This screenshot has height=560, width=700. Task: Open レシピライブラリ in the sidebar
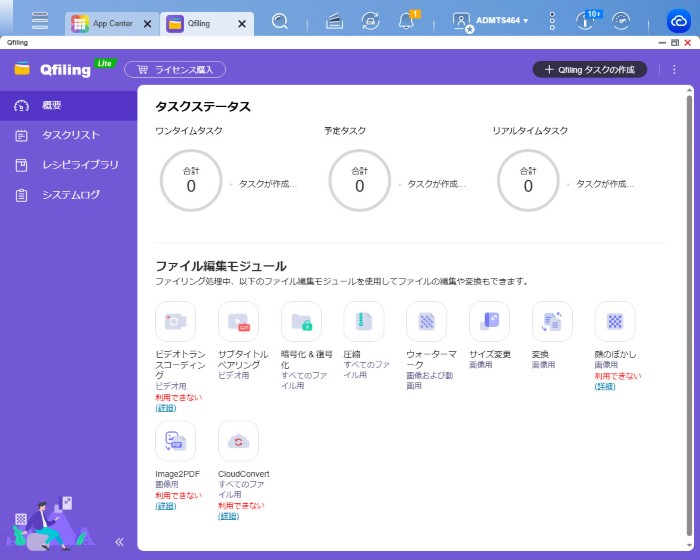pos(80,165)
